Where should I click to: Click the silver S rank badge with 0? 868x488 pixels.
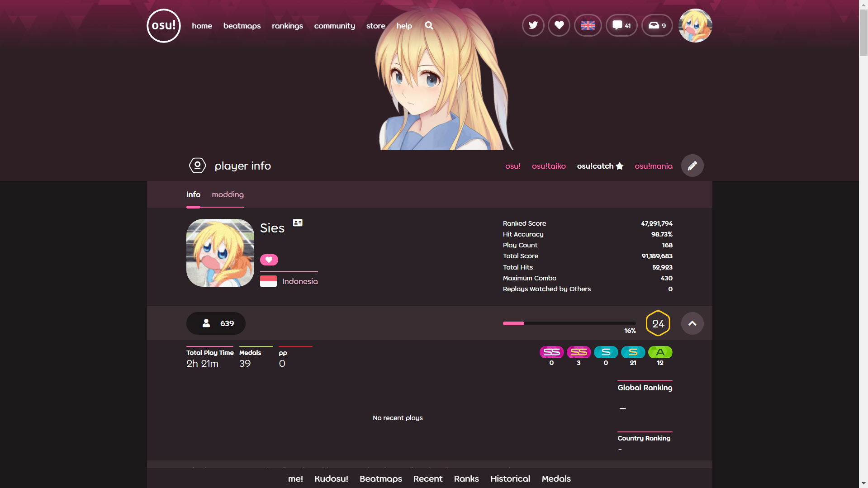606,352
